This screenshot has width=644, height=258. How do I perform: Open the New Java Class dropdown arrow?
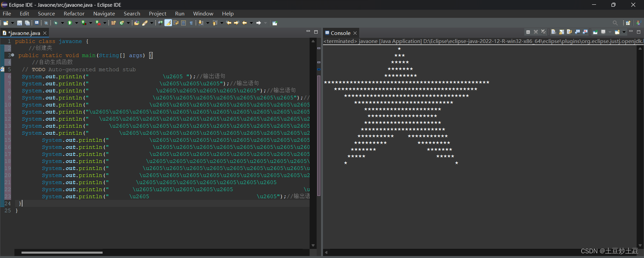click(x=128, y=23)
